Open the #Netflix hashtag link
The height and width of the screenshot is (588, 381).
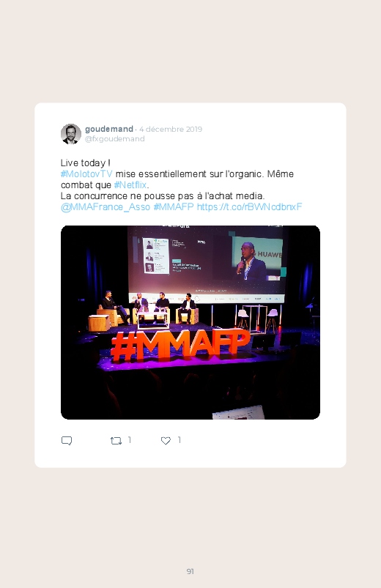coord(130,185)
